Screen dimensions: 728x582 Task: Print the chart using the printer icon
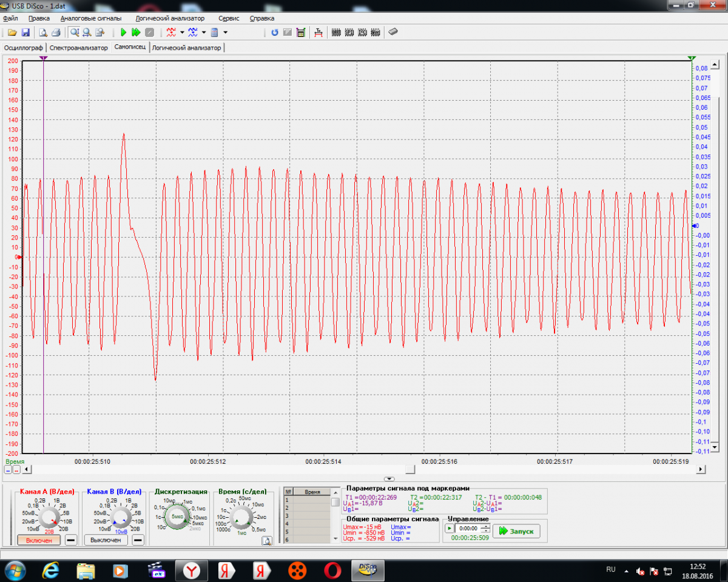(x=56, y=32)
